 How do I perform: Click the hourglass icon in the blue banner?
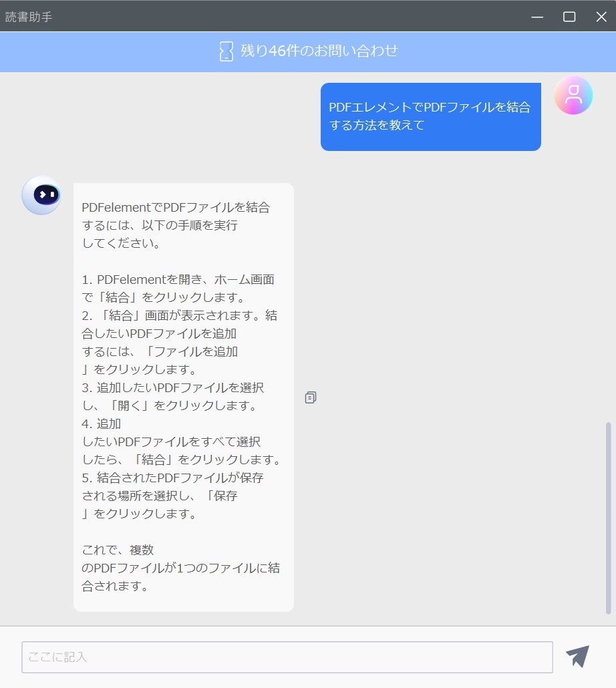(226, 51)
